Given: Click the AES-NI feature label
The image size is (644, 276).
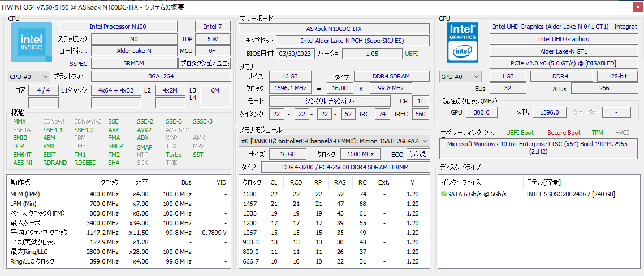Looking at the screenshot, I should point(21,163).
